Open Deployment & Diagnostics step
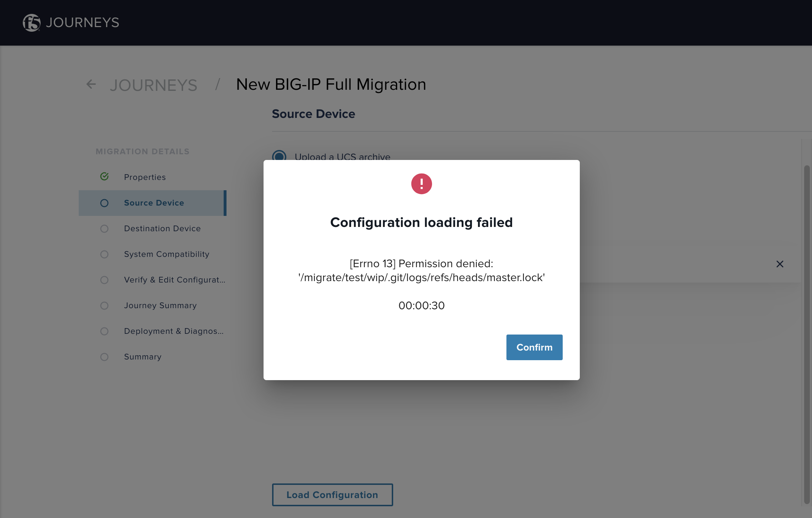 click(x=173, y=331)
